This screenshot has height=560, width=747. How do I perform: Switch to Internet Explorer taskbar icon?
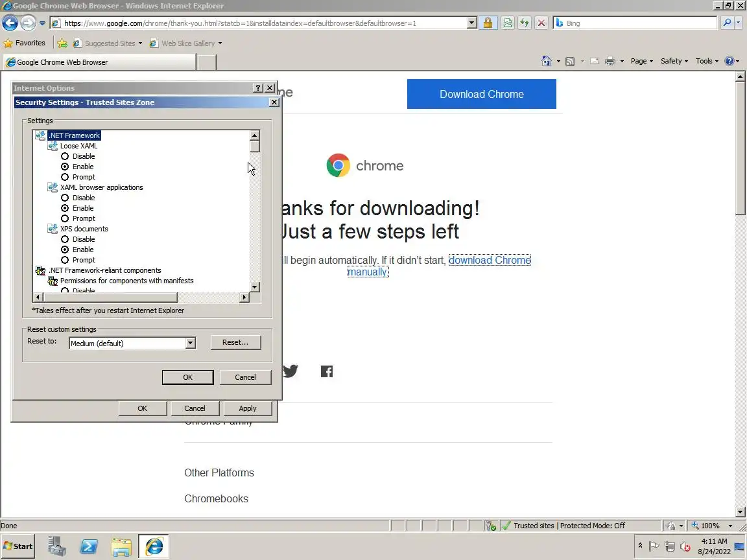point(154,546)
